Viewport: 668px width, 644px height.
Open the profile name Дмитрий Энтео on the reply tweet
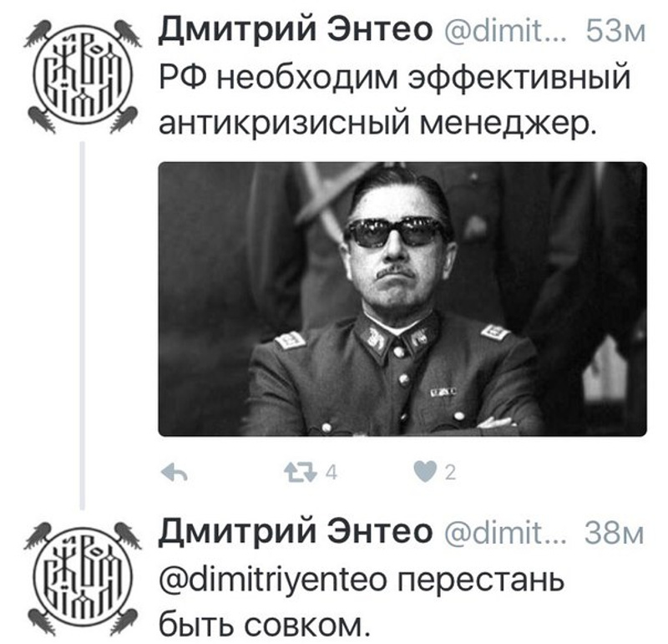[x=296, y=531]
